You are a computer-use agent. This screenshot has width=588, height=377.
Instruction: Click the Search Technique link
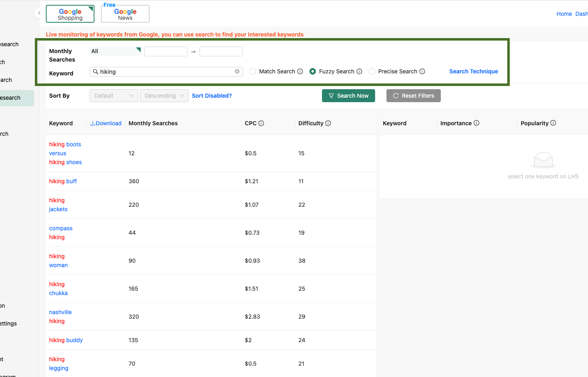click(x=473, y=71)
